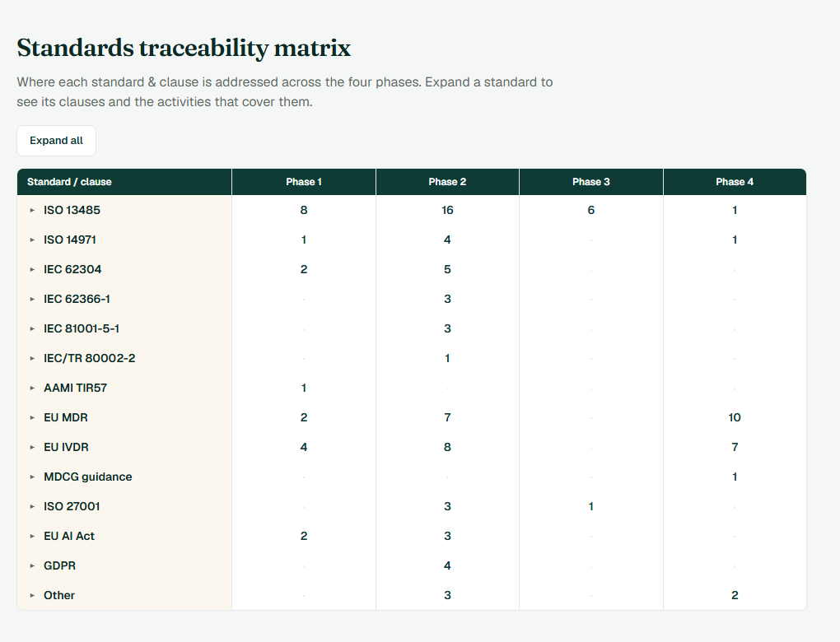Select the ISO 13485 label
Screen dimensions: 840x642
coord(72,210)
